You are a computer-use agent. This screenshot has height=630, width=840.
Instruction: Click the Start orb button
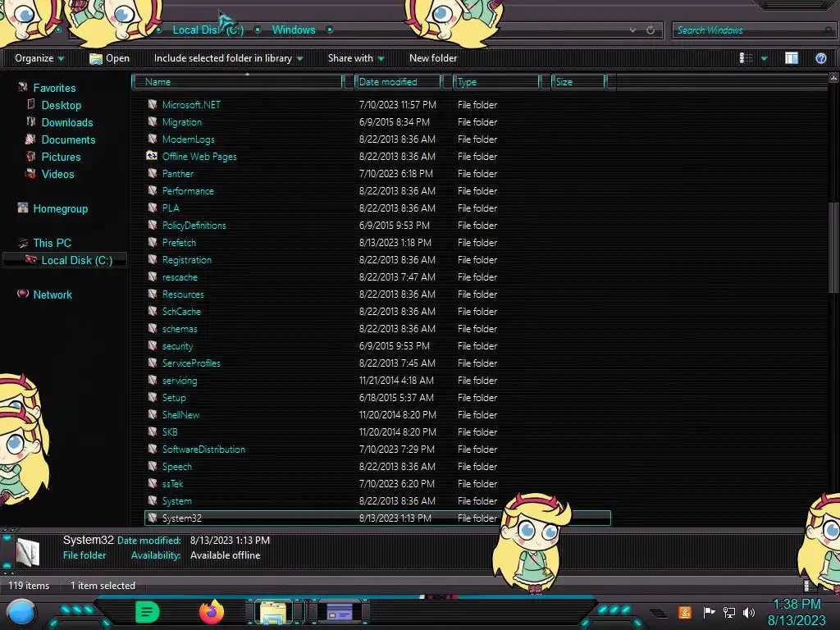21,612
